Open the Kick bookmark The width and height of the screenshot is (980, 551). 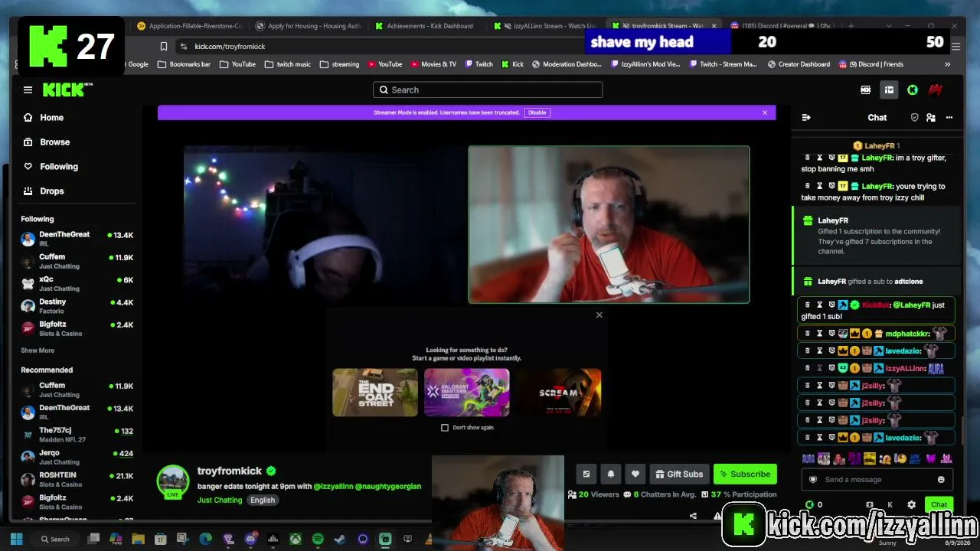click(512, 64)
